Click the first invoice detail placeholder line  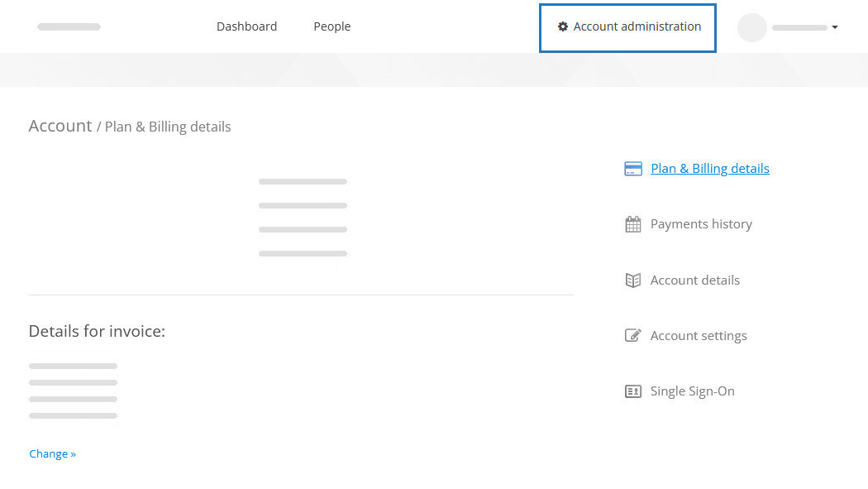[73, 366]
